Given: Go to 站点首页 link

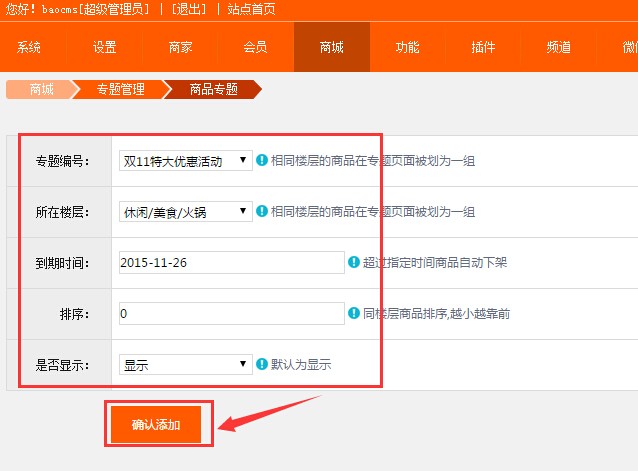Looking at the screenshot, I should [x=251, y=9].
